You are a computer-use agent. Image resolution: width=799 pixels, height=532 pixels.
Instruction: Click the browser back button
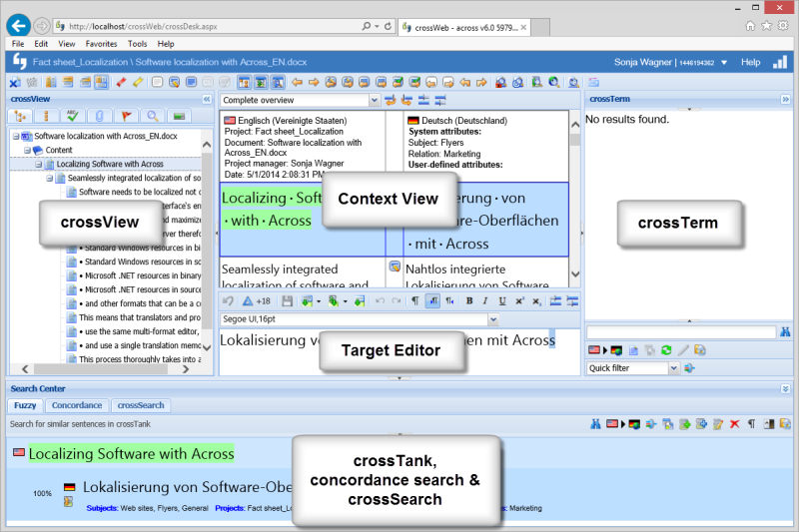pyautogui.click(x=18, y=26)
